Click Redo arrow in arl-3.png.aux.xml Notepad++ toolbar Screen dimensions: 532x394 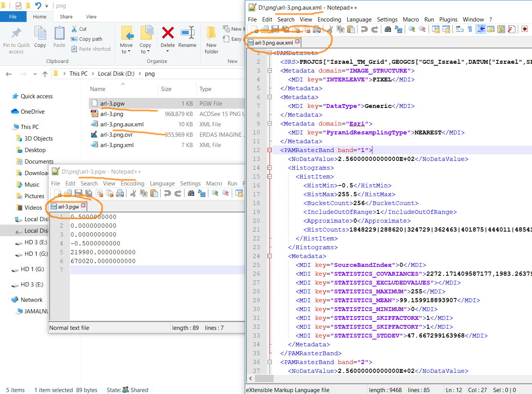[374, 29]
